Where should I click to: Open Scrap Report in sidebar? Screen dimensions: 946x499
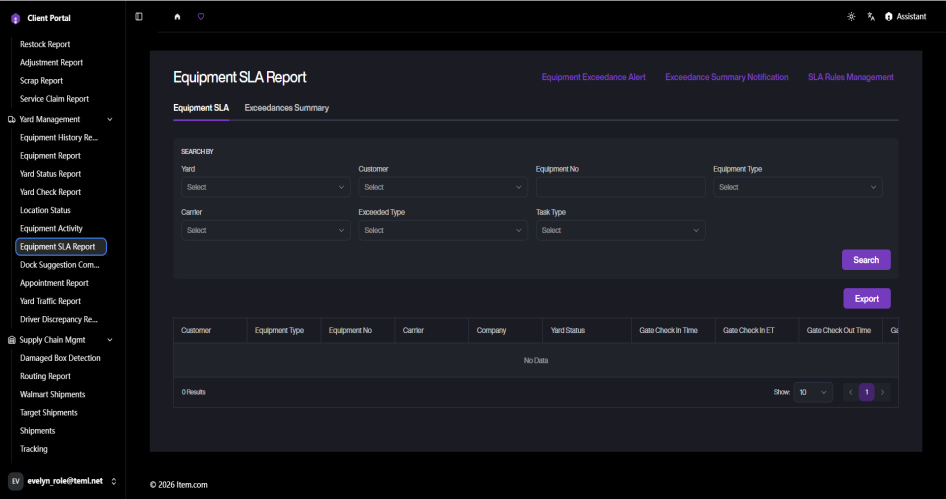tap(41, 81)
